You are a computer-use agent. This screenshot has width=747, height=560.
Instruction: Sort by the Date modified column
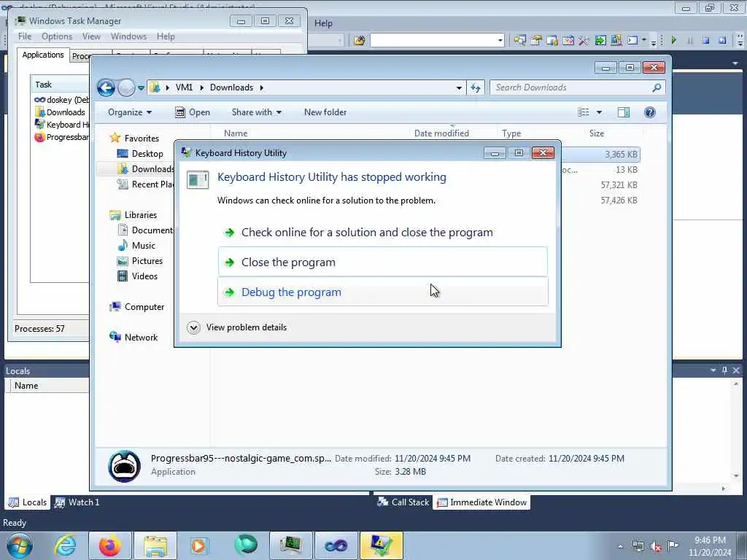[441, 134]
